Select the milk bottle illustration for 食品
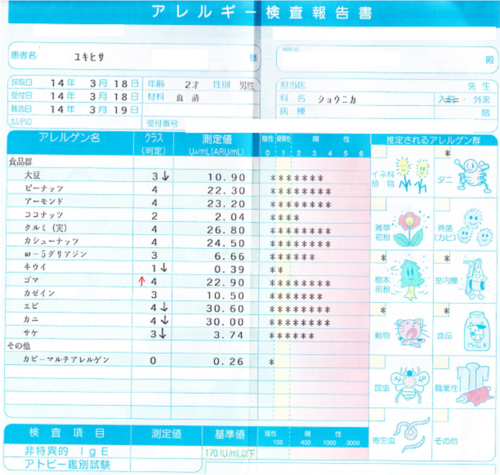 click(x=477, y=331)
